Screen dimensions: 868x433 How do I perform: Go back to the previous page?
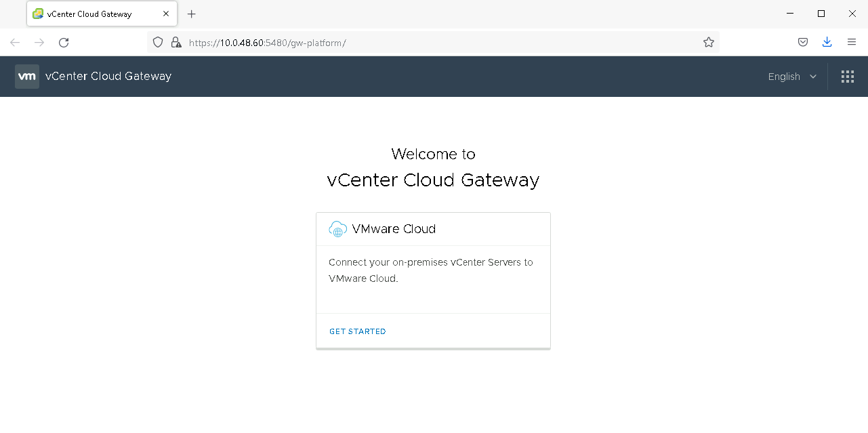click(15, 43)
